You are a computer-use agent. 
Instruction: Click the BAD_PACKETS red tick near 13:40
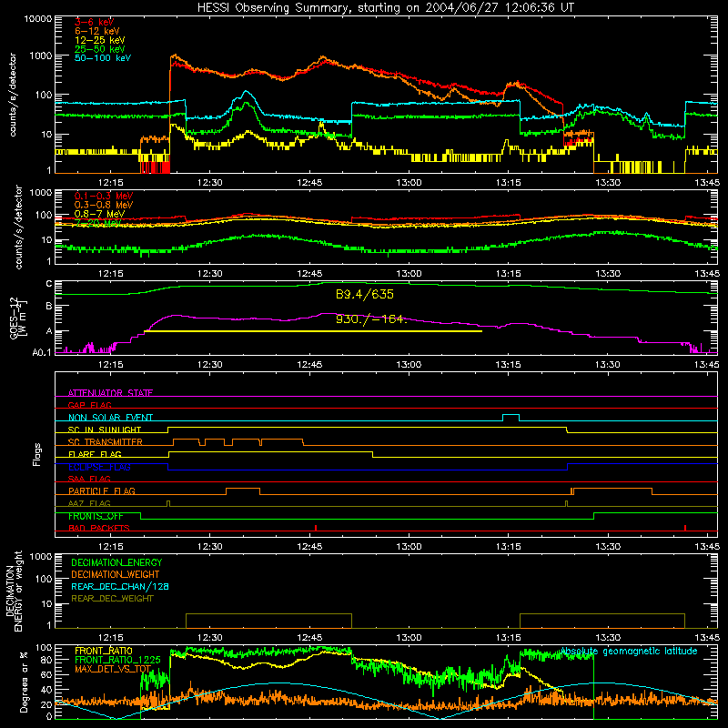(685, 528)
